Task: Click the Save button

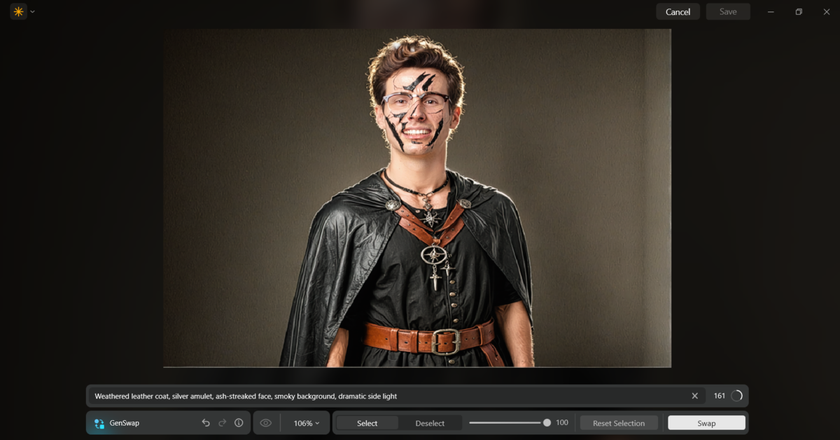Action: point(728,12)
